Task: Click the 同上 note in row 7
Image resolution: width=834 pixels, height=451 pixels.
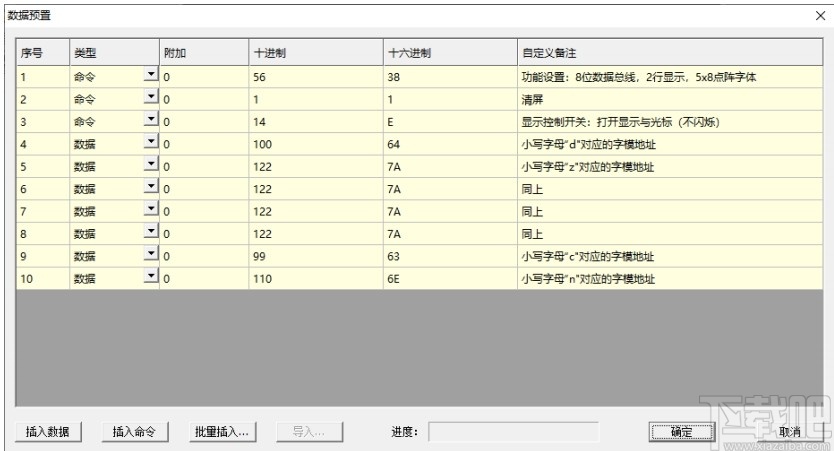Action: [670, 211]
